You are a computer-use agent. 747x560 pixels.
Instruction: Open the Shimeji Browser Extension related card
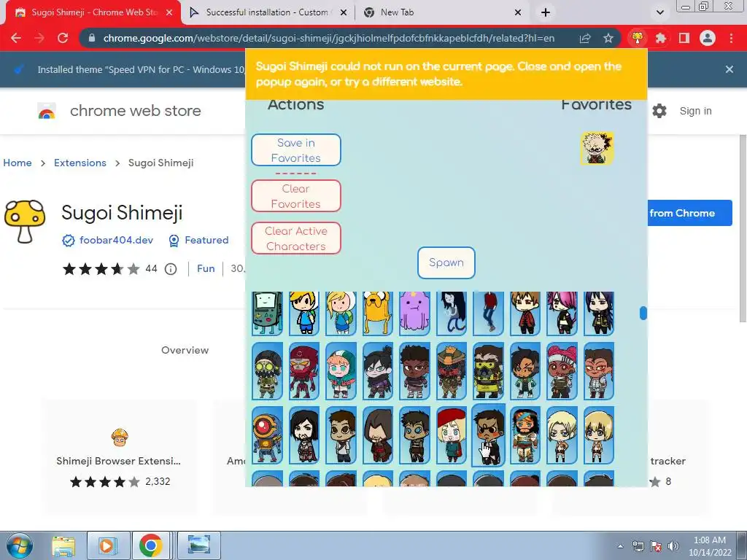tap(119, 457)
